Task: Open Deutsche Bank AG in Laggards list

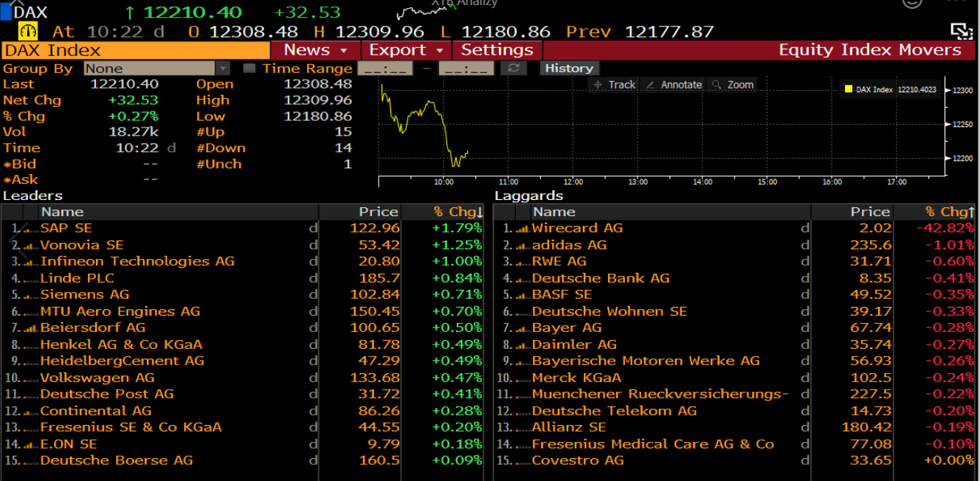Action: (x=600, y=278)
